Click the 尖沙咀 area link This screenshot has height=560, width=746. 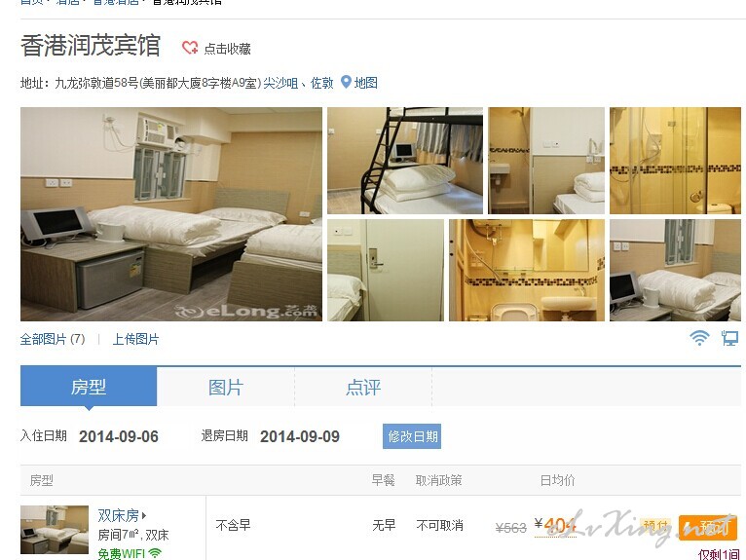point(280,83)
